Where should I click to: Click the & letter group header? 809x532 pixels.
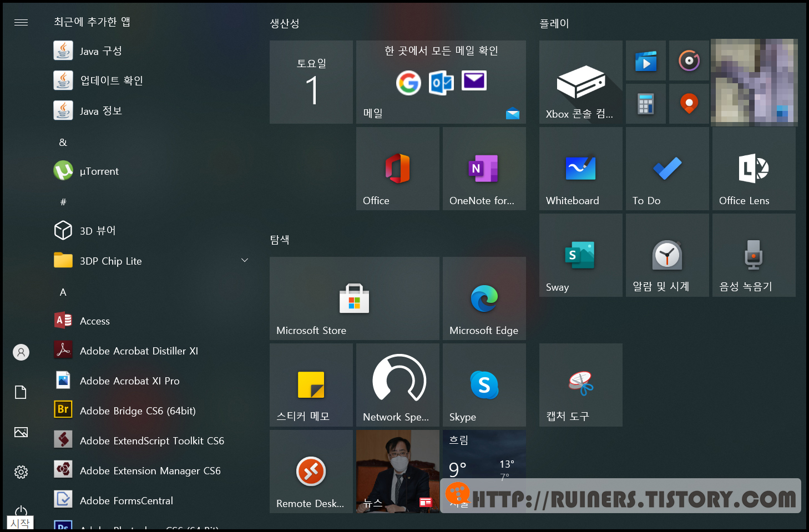[x=63, y=142]
